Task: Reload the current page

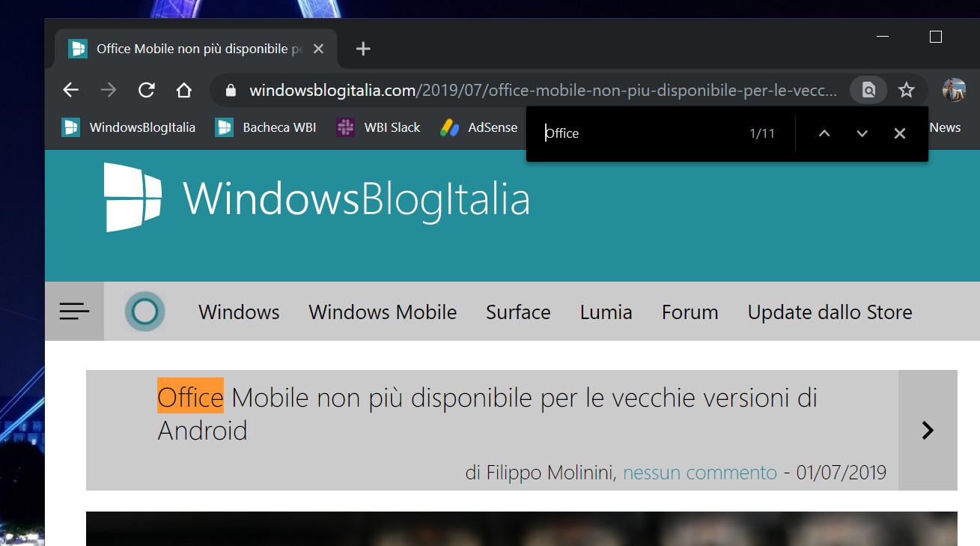Action: click(x=147, y=91)
